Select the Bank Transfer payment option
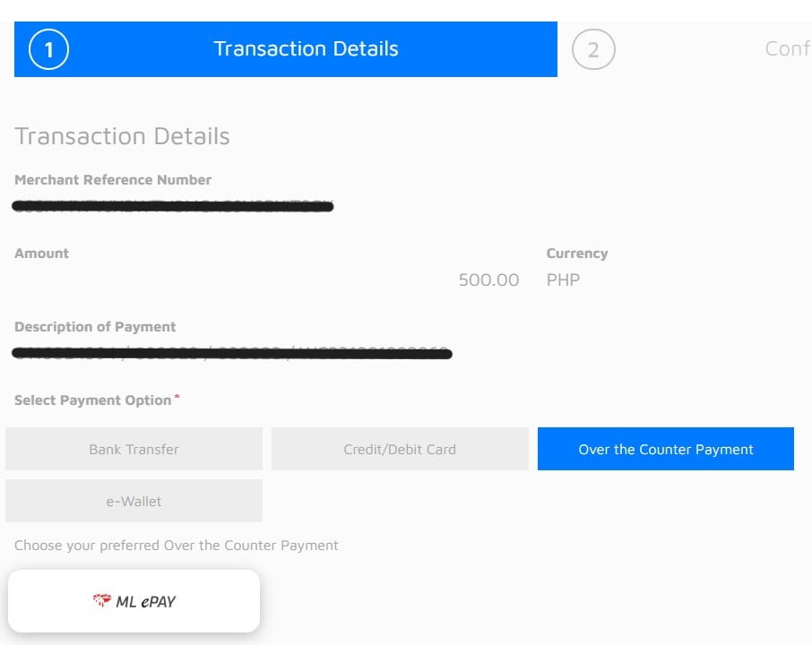 pyautogui.click(x=134, y=449)
